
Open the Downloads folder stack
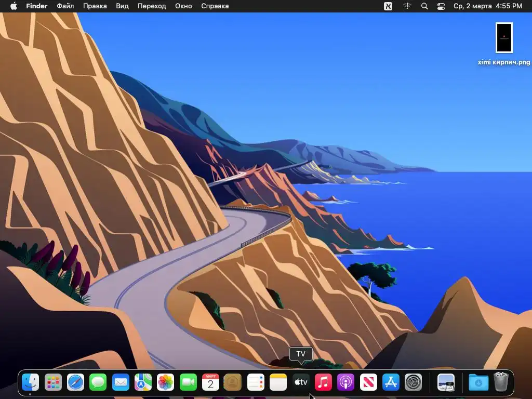pyautogui.click(x=478, y=382)
